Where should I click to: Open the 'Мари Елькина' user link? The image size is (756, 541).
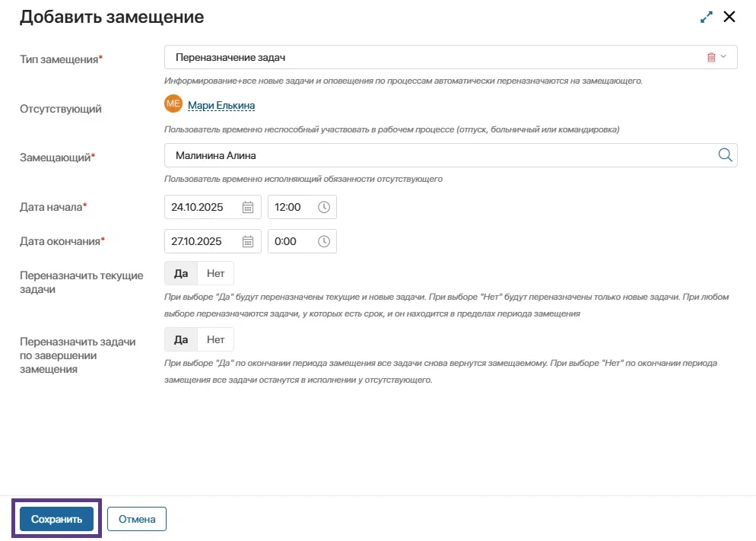click(221, 106)
